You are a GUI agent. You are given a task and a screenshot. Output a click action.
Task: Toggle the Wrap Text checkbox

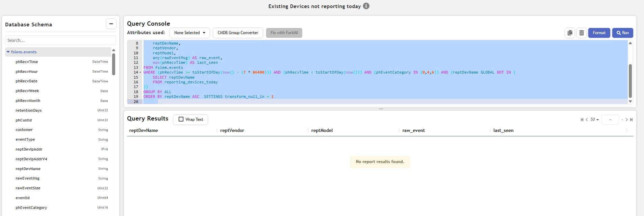[181, 119]
